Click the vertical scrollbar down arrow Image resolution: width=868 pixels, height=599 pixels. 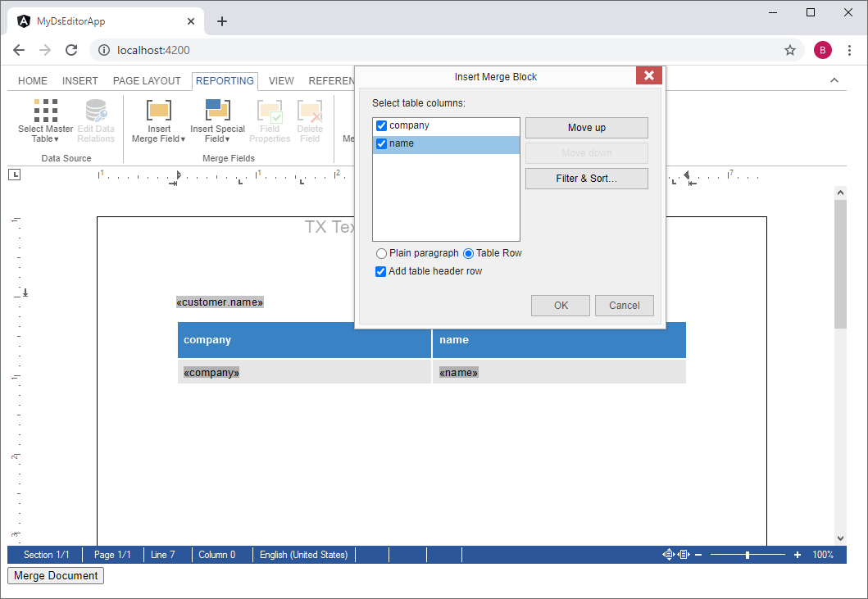[840, 538]
